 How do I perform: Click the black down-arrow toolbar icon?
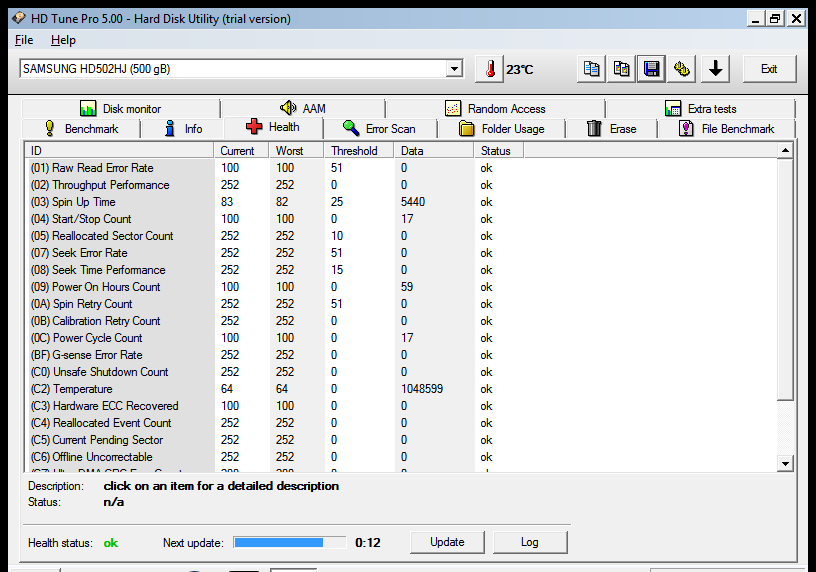click(x=715, y=69)
